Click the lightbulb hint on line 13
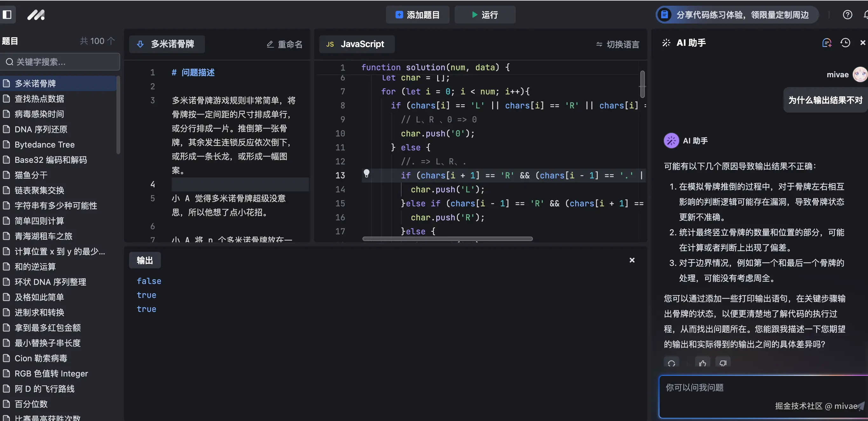Image resolution: width=868 pixels, height=421 pixels. click(x=366, y=174)
